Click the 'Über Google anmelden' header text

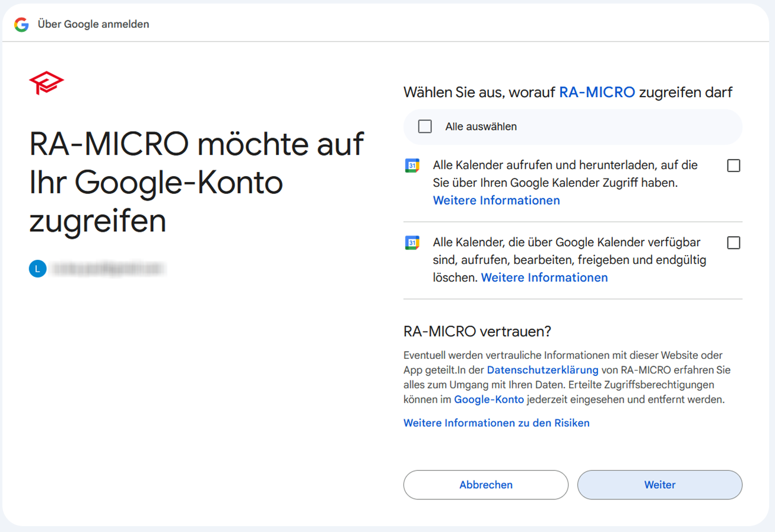pos(93,24)
